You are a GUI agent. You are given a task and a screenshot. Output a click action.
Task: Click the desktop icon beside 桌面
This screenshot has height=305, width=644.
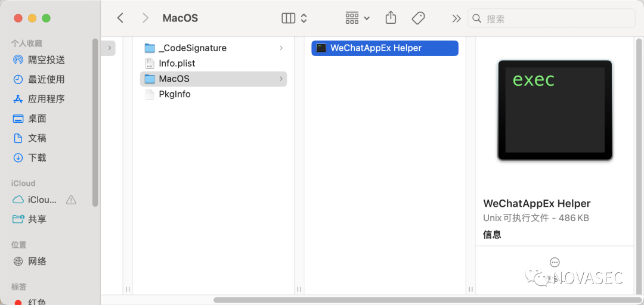(x=18, y=119)
